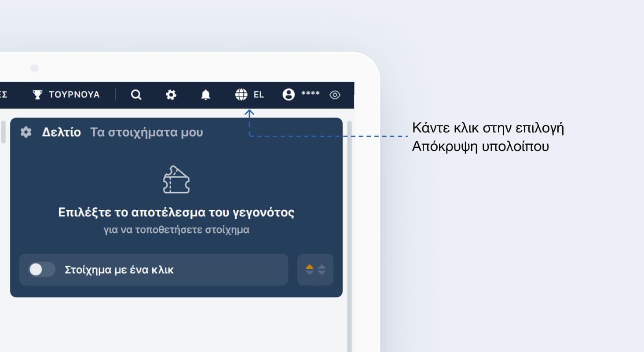Viewport: 644px width, 352px height.
Task: Click the globe language icon
Action: tap(241, 94)
